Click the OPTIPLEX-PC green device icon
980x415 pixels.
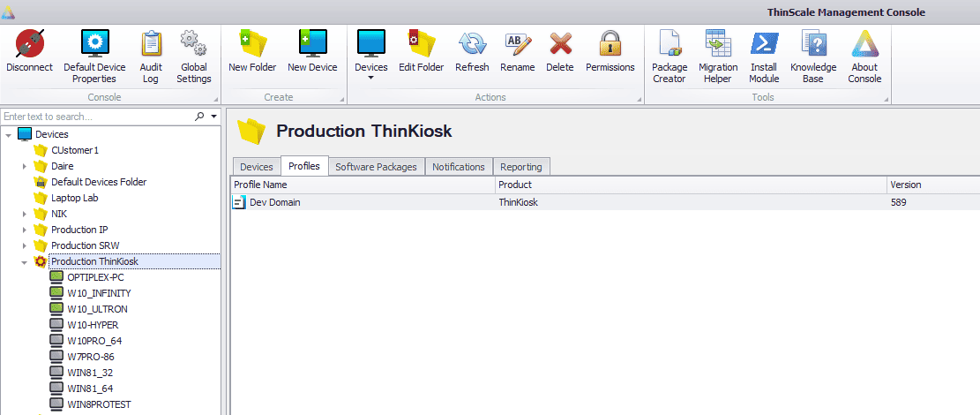[x=56, y=276]
